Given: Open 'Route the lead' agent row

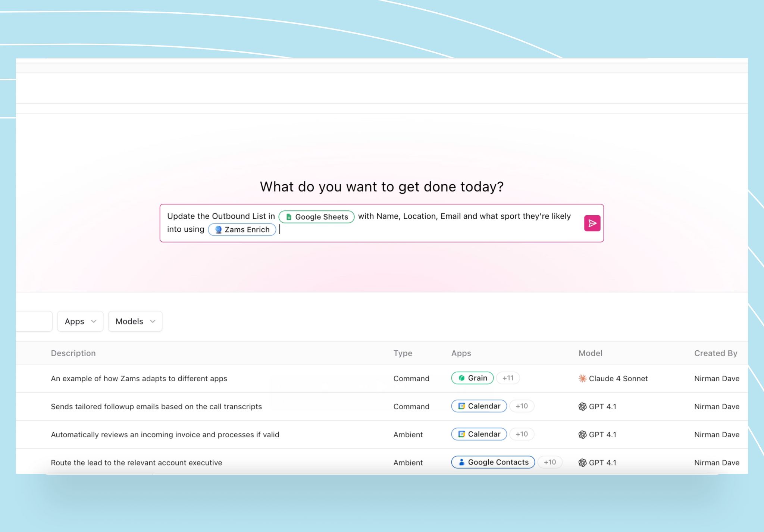Looking at the screenshot, I should (x=136, y=463).
